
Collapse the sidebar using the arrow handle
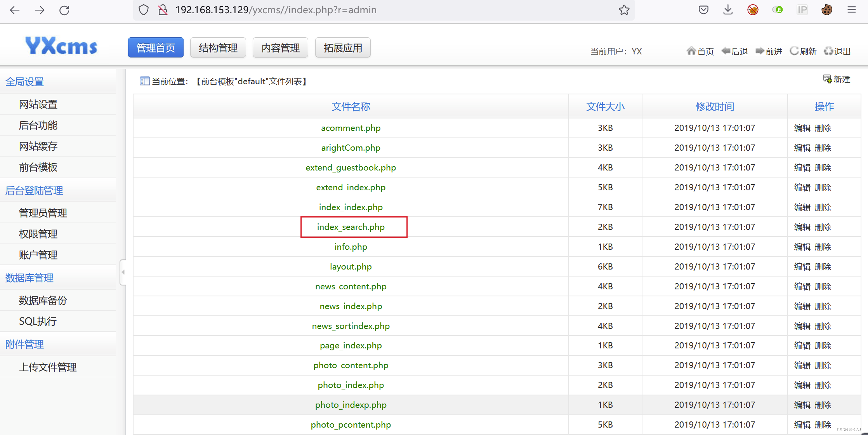coord(123,272)
